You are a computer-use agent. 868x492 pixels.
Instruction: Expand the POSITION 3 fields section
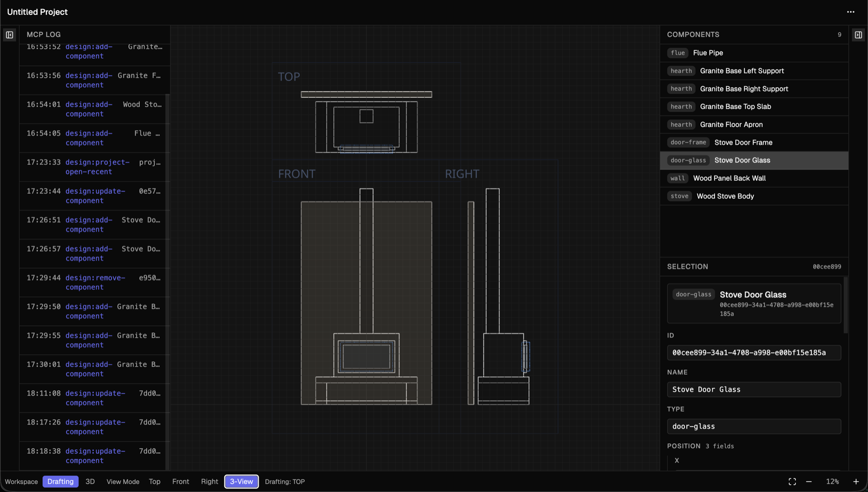(x=700, y=446)
